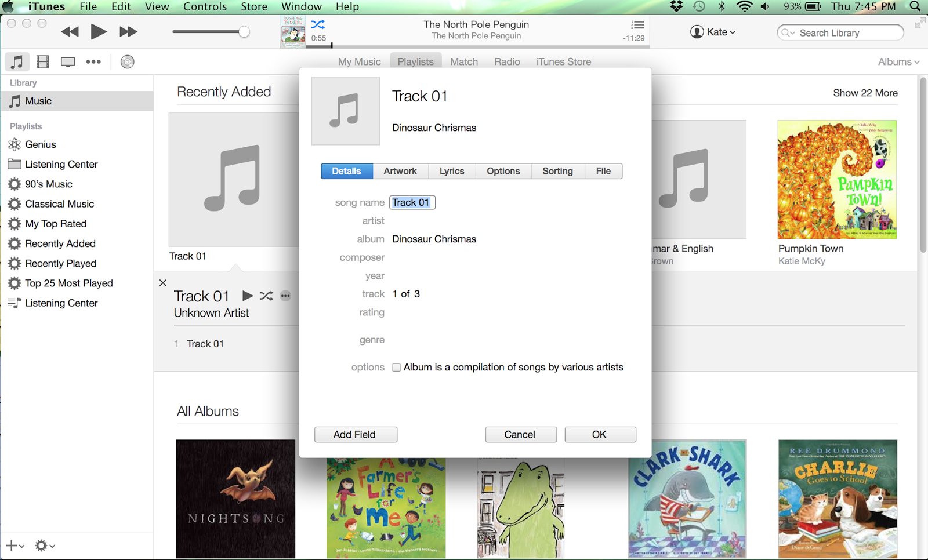Switch to the Playlists tab

tap(416, 61)
